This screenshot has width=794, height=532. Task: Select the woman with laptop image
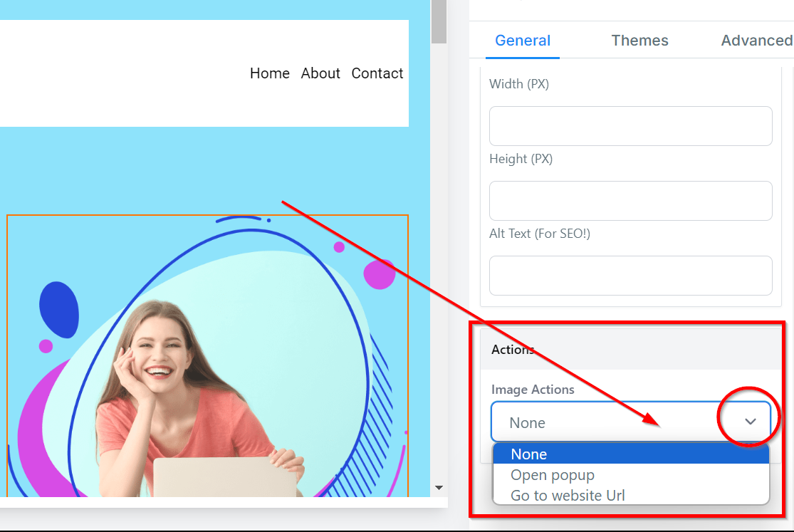[x=207, y=355]
